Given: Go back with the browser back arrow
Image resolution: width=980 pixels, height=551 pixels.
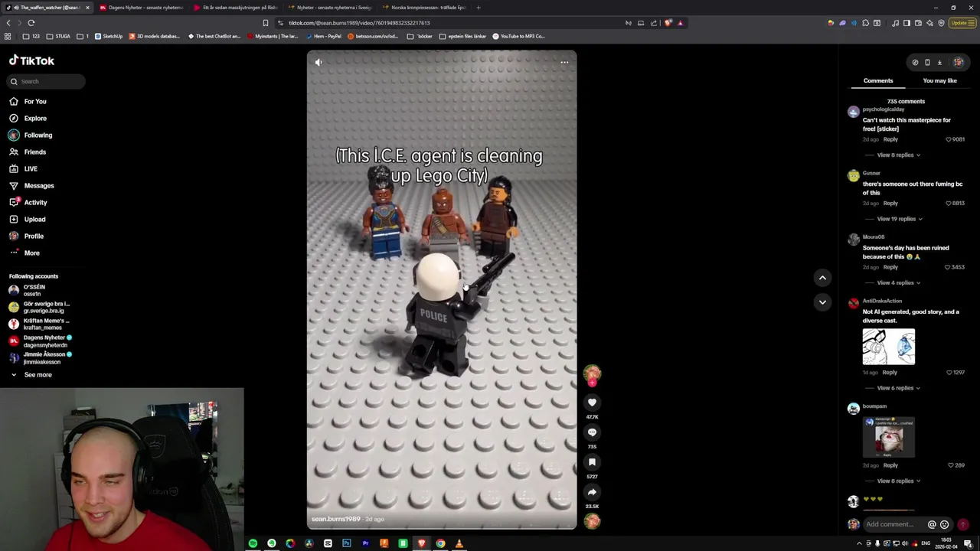Looking at the screenshot, I should click(x=8, y=23).
